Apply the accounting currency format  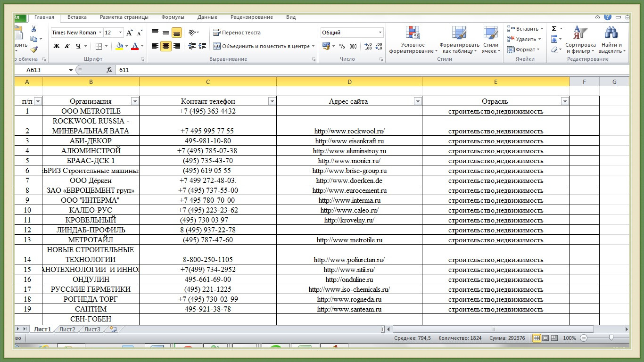pyautogui.click(x=326, y=46)
